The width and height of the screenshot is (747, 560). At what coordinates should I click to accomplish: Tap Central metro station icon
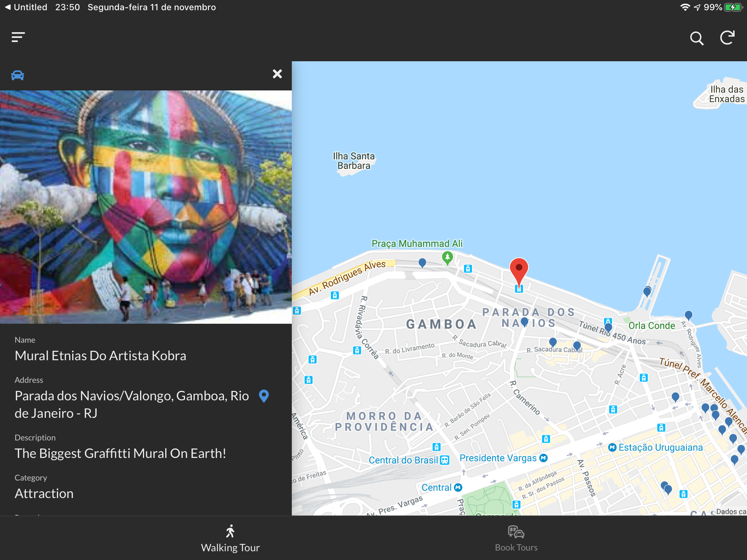[458, 487]
